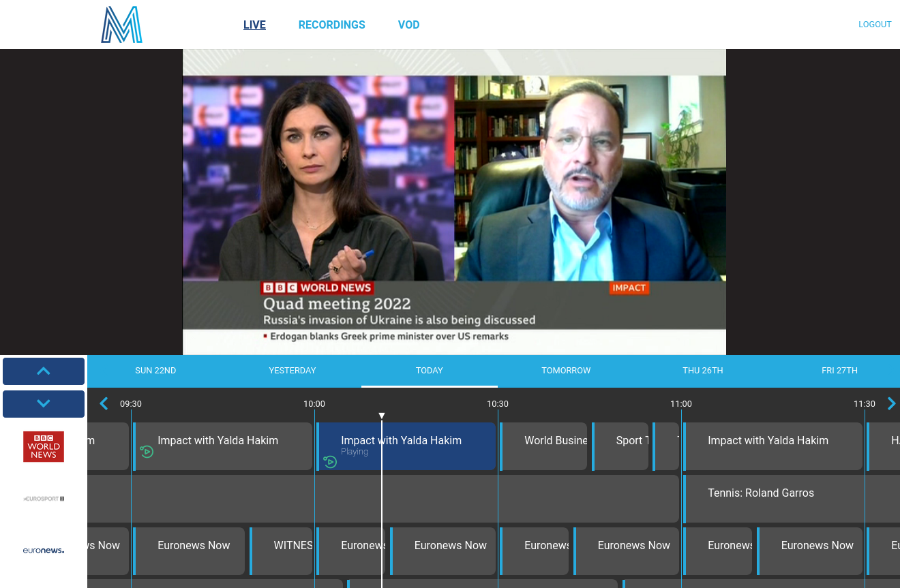The height and width of the screenshot is (588, 900).
Task: Click the M logo in header
Action: [x=121, y=25]
